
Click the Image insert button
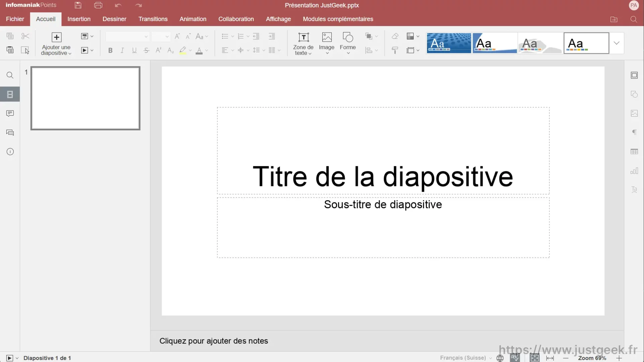pos(327,44)
